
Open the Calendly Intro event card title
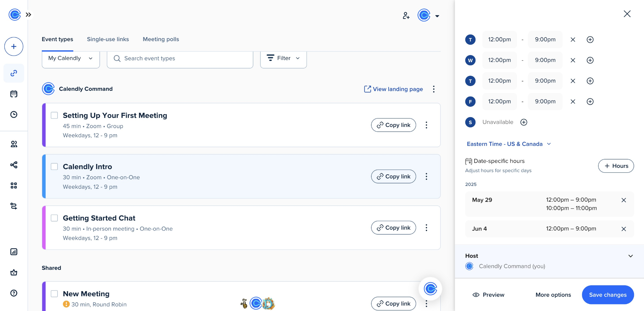[87, 166]
